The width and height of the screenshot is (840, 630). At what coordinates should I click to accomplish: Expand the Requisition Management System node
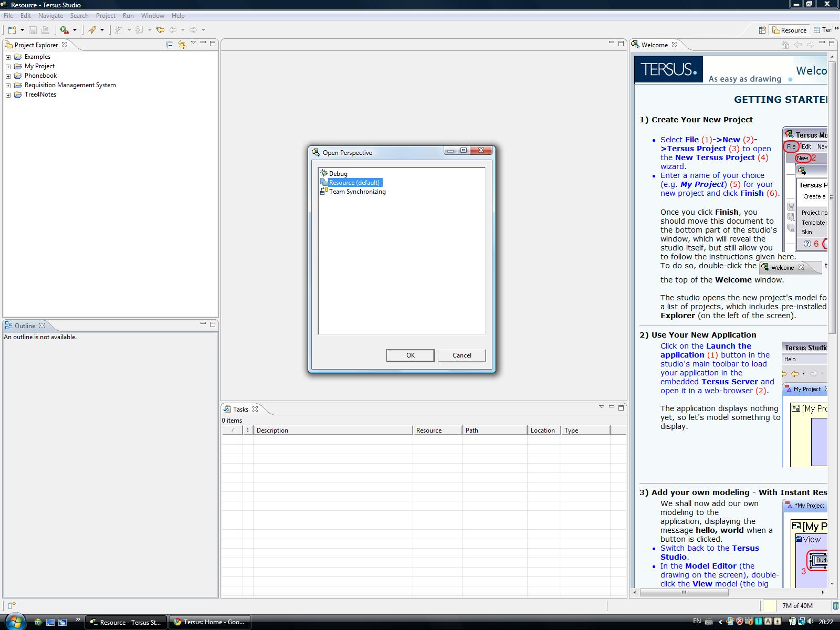(x=8, y=86)
